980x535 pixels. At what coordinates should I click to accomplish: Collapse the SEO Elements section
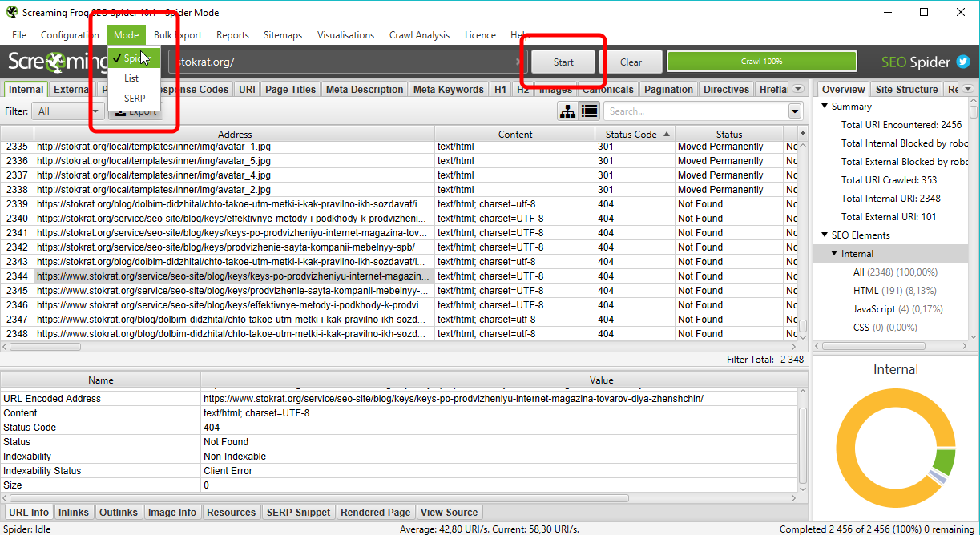[825, 235]
